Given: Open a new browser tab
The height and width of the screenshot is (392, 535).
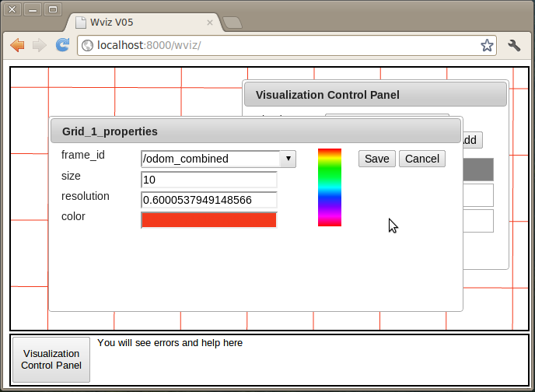Looking at the screenshot, I should click(x=232, y=22).
